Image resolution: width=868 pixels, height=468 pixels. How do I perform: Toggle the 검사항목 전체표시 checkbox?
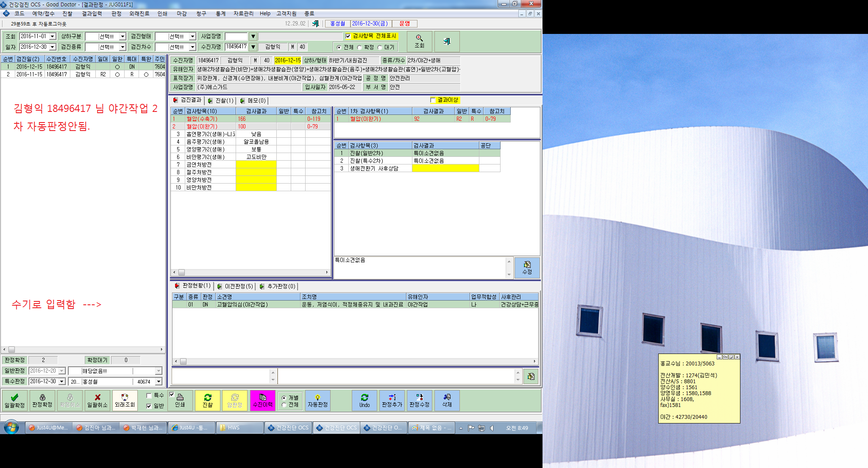pos(348,36)
